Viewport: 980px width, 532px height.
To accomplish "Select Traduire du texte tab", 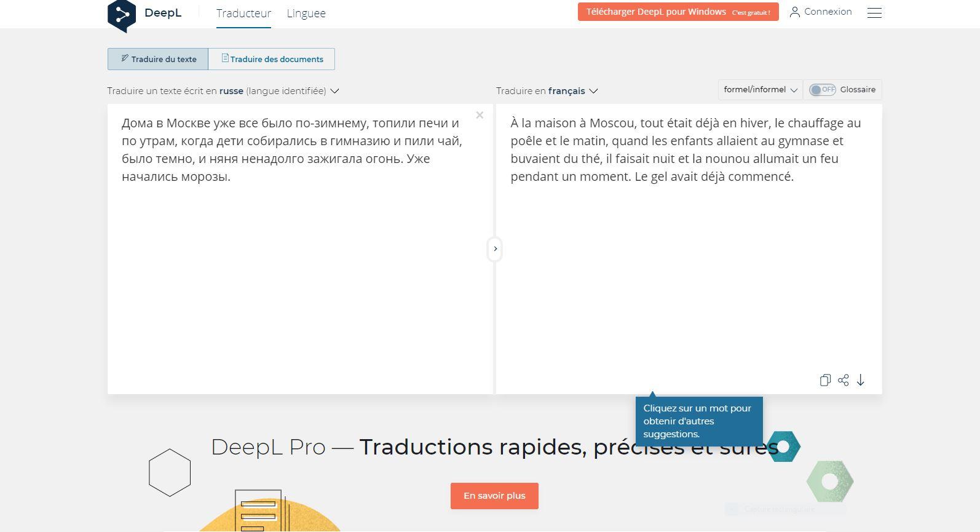I will [x=158, y=59].
